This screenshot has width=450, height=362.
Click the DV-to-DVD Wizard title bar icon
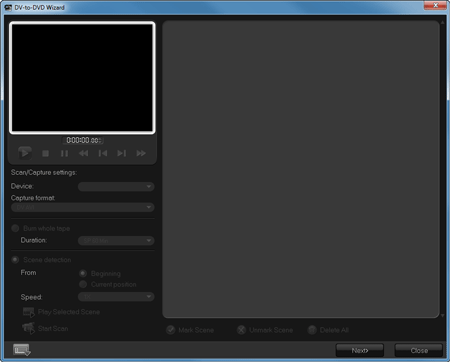click(x=8, y=7)
